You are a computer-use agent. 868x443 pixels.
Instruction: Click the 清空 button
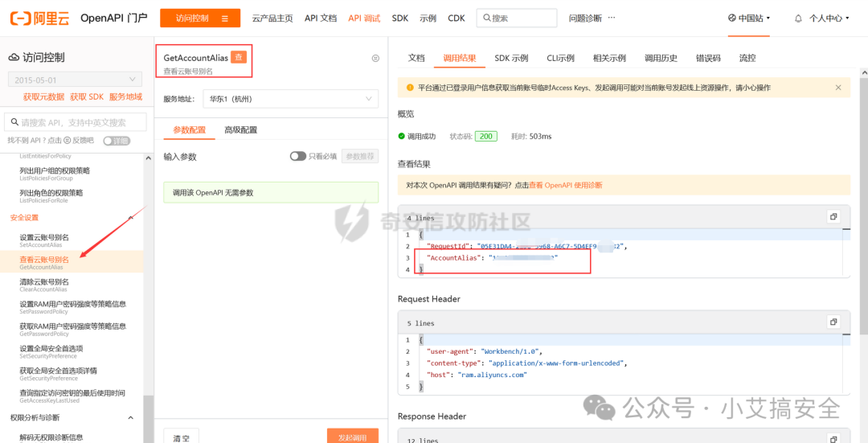pyautogui.click(x=181, y=436)
